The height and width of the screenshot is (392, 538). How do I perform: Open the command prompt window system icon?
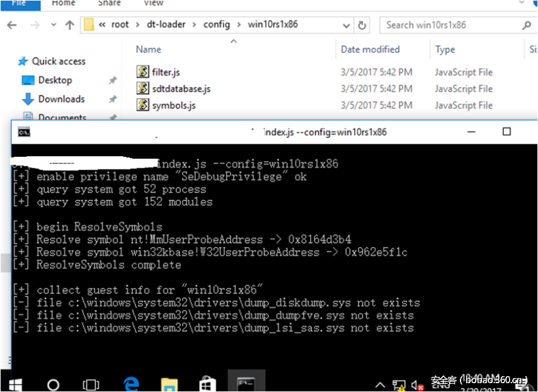pos(24,132)
